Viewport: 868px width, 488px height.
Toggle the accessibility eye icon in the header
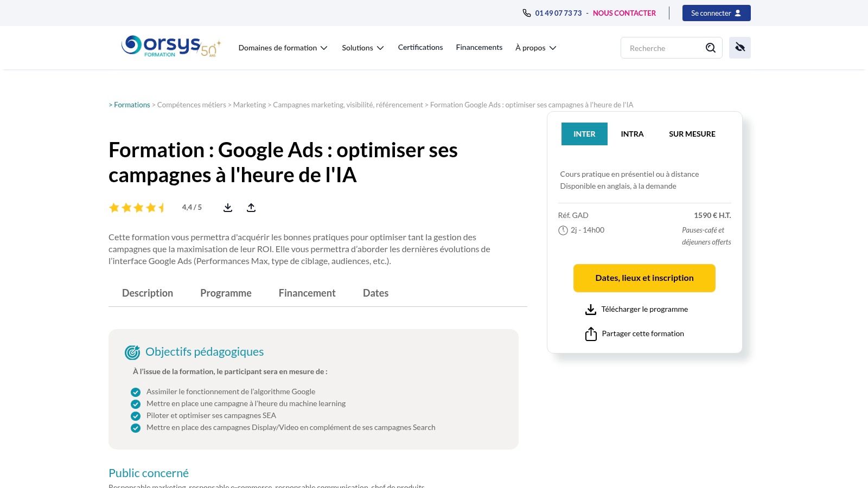739,47
